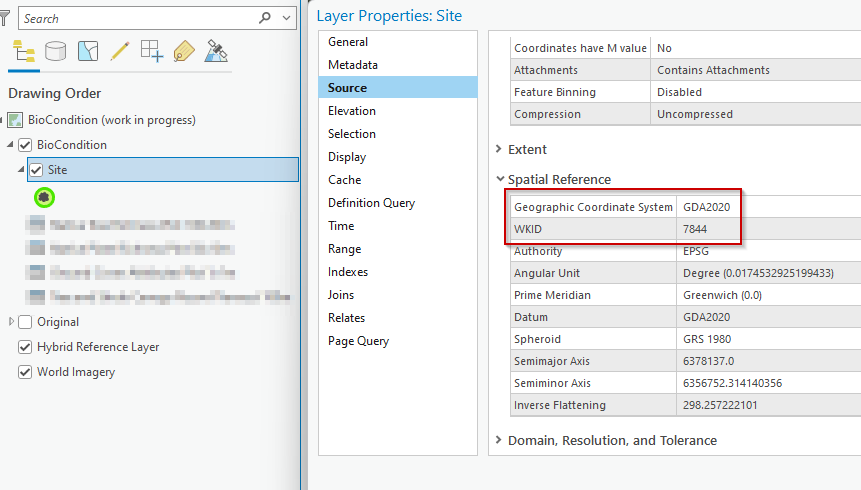861x490 pixels.
Task: Click the List By Editing pencil icon
Action: [120, 51]
